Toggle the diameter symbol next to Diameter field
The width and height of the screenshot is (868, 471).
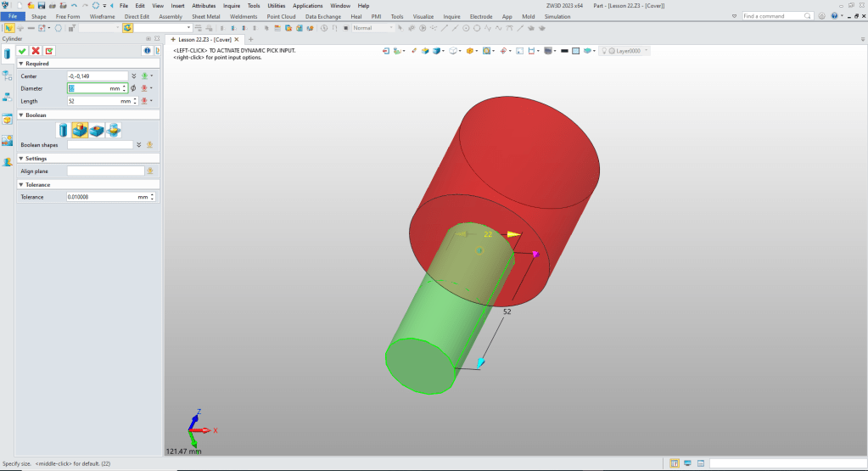134,88
